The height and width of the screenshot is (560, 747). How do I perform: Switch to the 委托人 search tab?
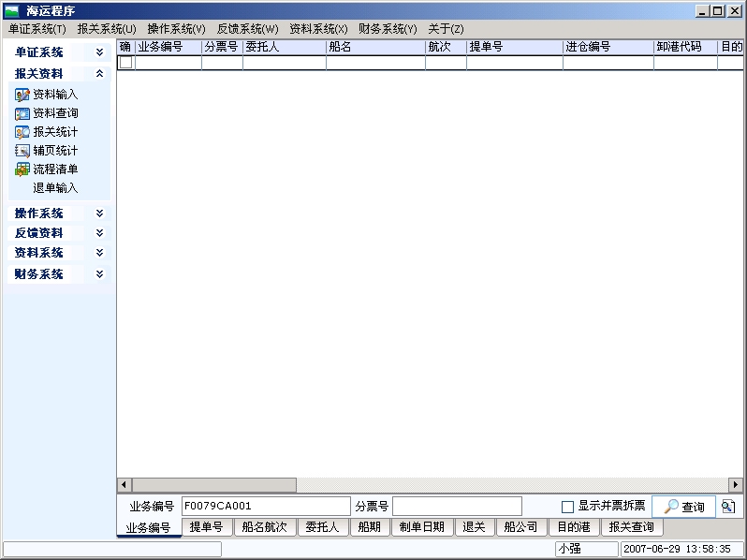(x=322, y=527)
